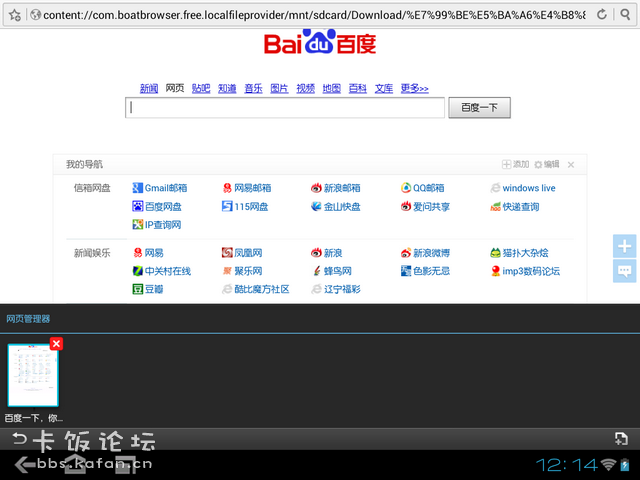Click the 网页管理器 panel title

(28, 319)
